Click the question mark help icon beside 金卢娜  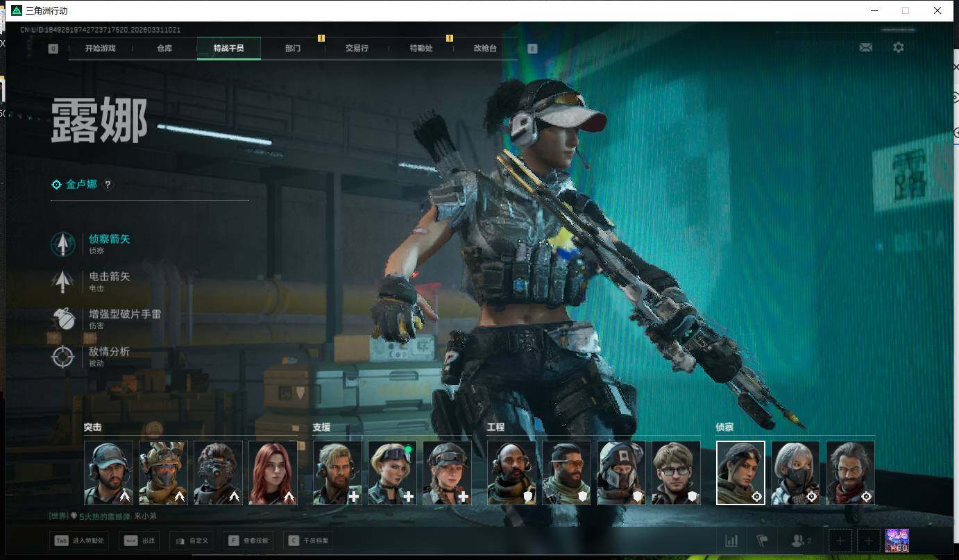tap(108, 185)
